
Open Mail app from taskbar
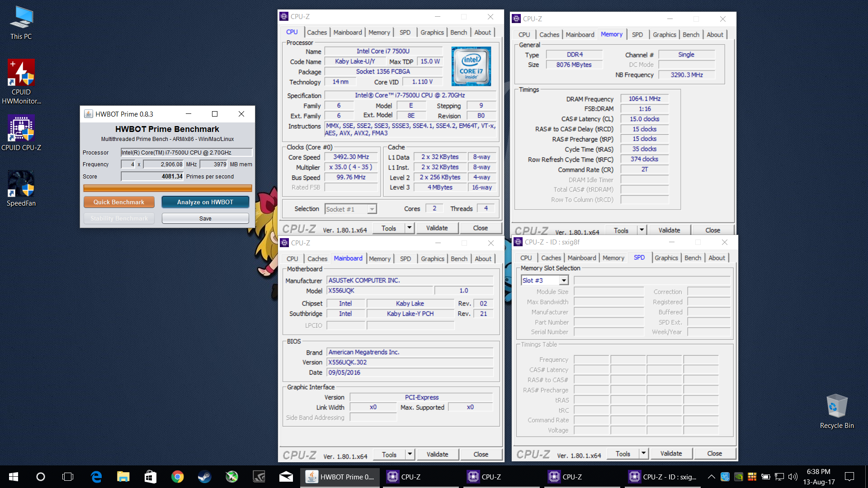pyautogui.click(x=286, y=477)
